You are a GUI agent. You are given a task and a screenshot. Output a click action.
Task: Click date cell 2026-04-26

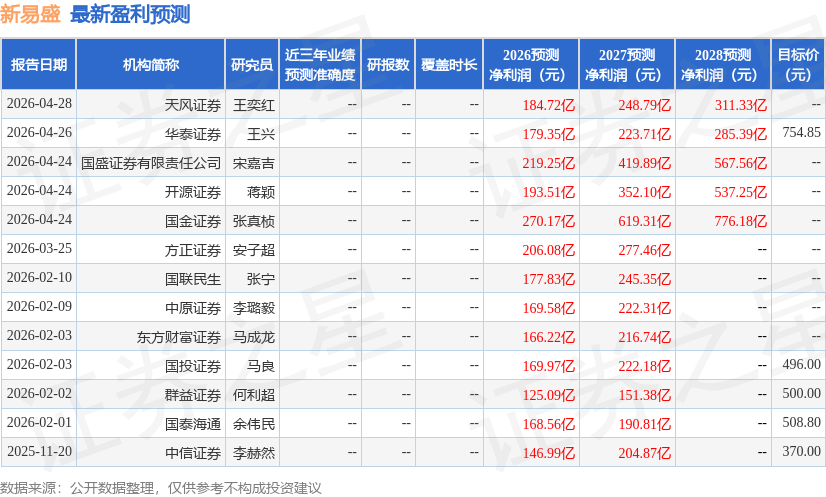[39, 132]
